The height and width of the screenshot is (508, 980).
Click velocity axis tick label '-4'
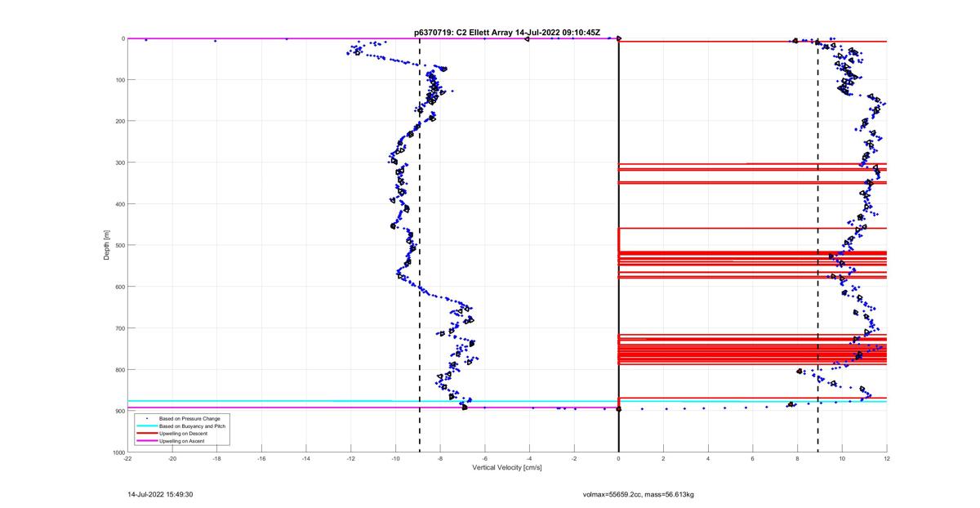529,459
